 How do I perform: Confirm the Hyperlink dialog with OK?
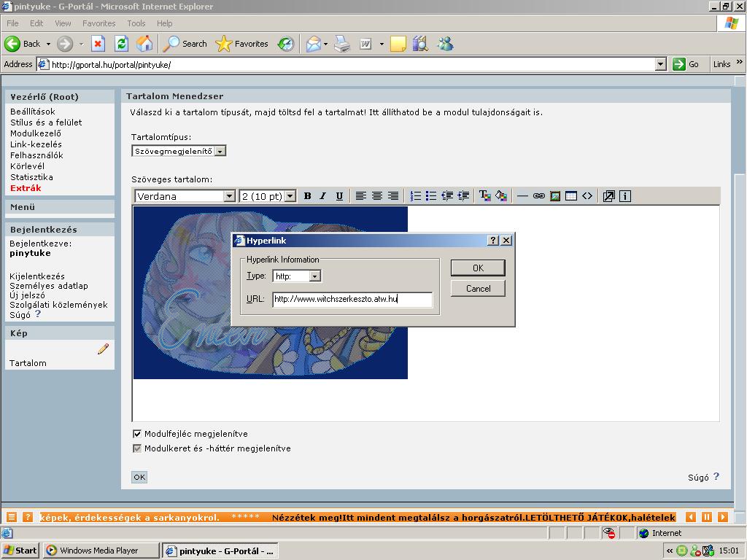tap(478, 268)
